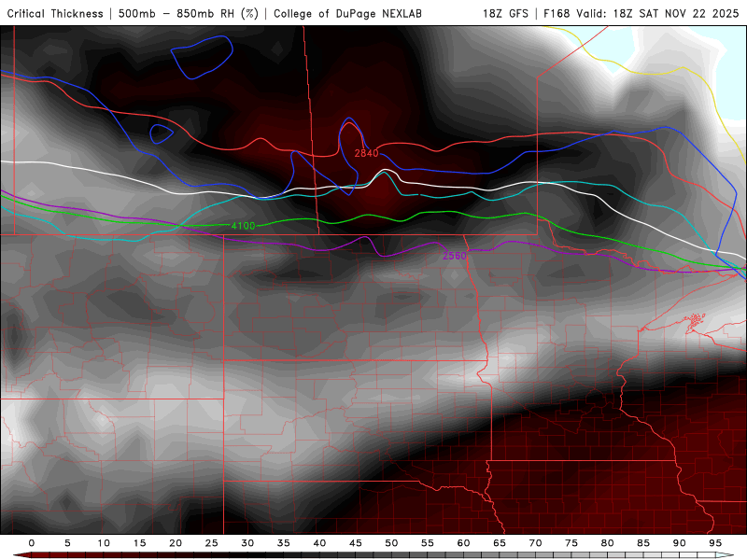Viewport: 747px width, 560px height.
Task: Click the "College of DuPage NEXLAB" text
Action: (x=347, y=14)
